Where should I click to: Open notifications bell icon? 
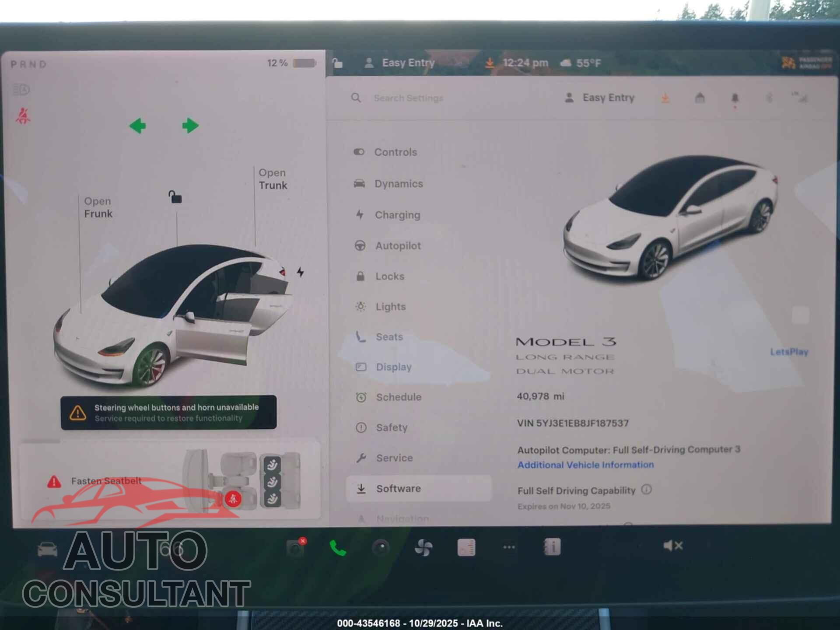click(x=735, y=98)
